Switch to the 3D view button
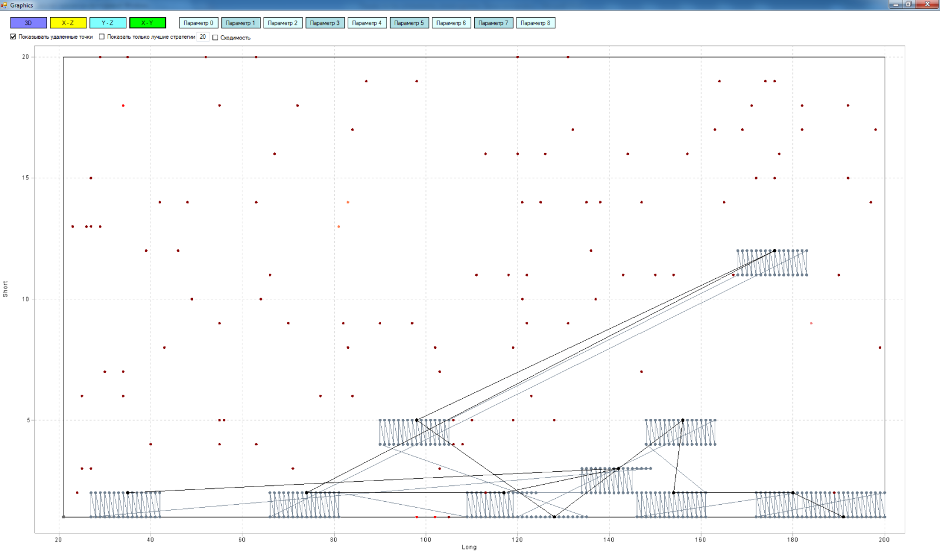 [x=28, y=23]
